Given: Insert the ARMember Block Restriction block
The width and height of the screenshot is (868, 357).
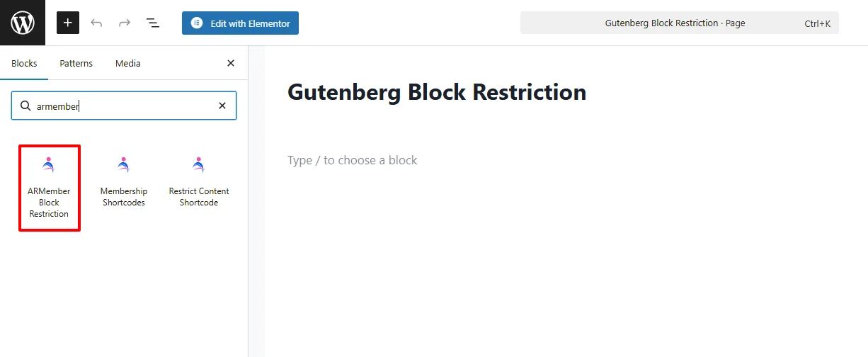Looking at the screenshot, I should 49,188.
